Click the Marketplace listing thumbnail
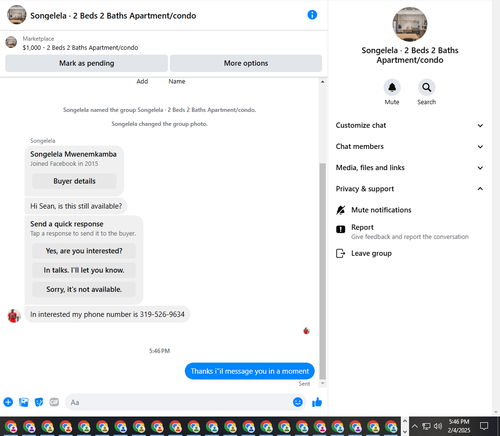500x436 pixels. 11,42
